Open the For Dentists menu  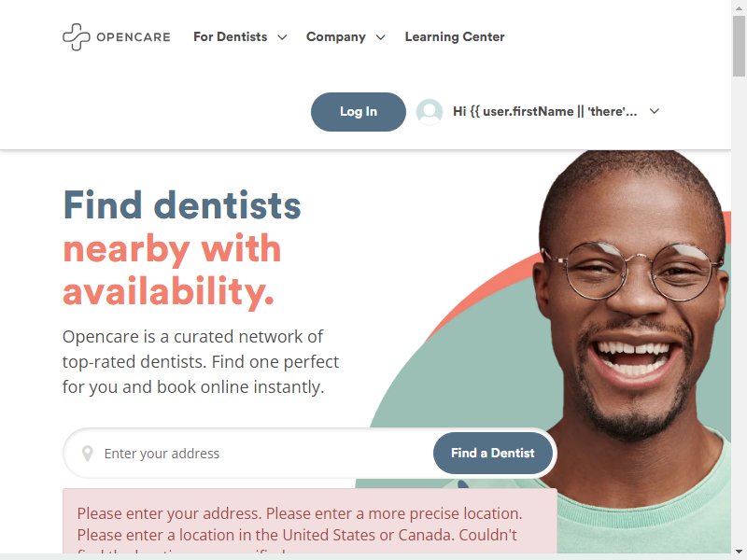(231, 36)
